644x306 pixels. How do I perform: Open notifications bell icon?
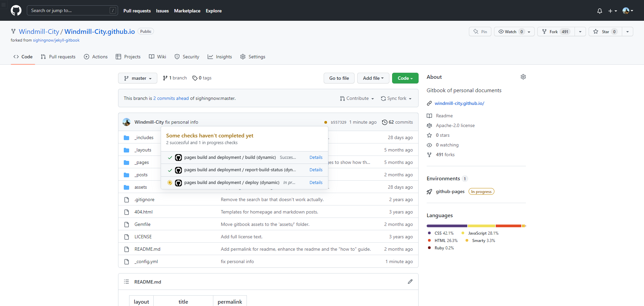pos(600,11)
